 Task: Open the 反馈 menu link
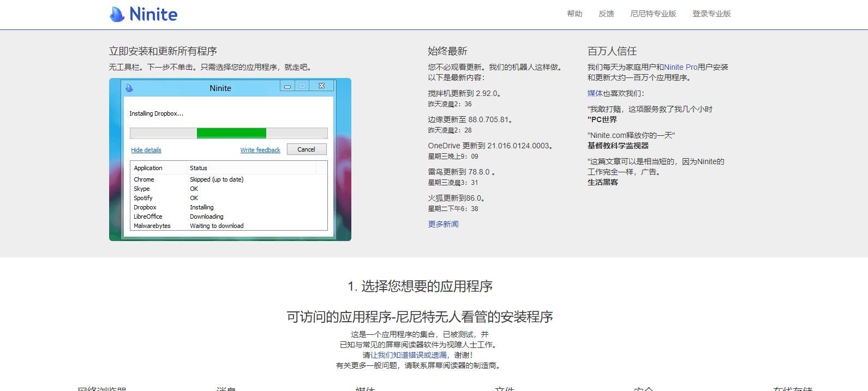[606, 14]
